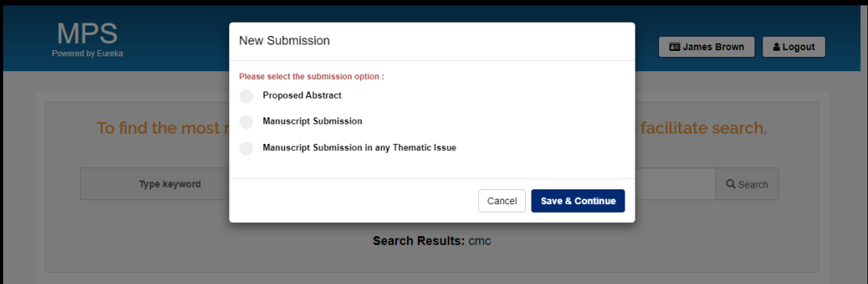Screen dimensions: 868x284
Task: Click the ID card icon beside James Brown
Action: click(x=674, y=47)
